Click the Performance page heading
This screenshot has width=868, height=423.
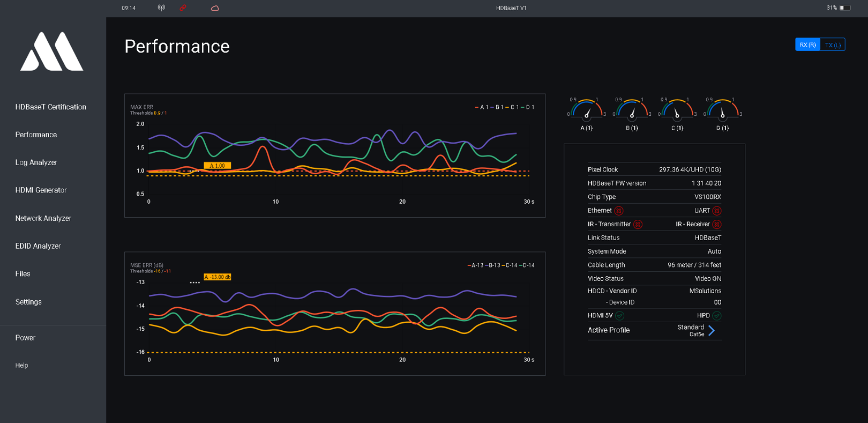click(177, 47)
